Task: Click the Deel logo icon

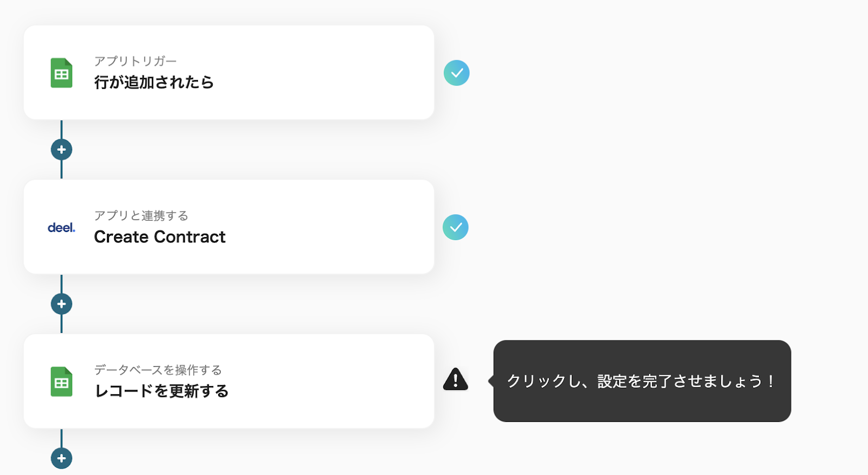Action: (x=61, y=228)
